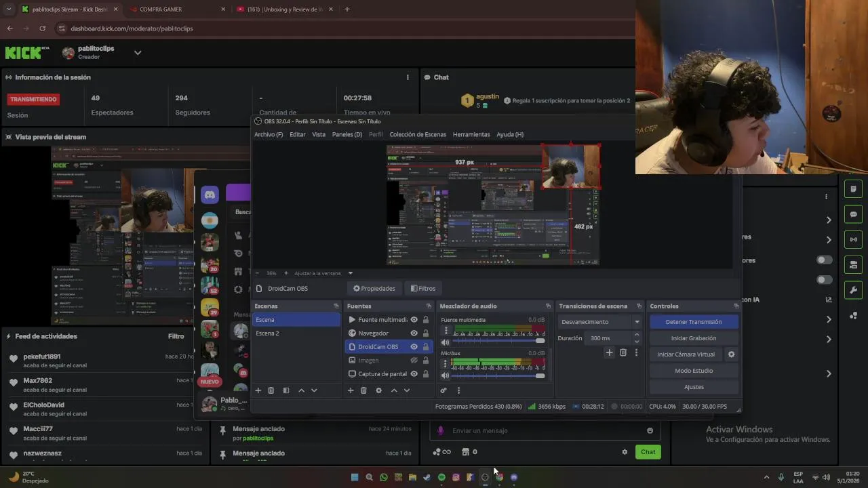The image size is (868, 488).
Task: Open Kick sidebar chat bubble icon
Action: tap(853, 214)
